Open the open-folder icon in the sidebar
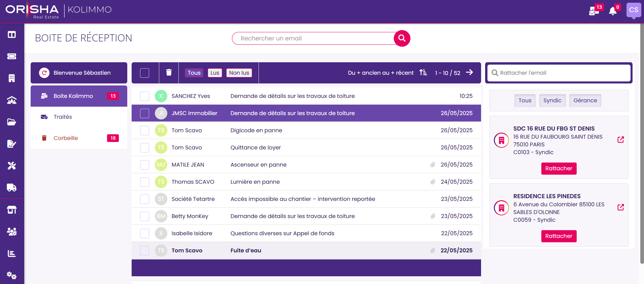The height and width of the screenshot is (284, 644). [x=12, y=122]
